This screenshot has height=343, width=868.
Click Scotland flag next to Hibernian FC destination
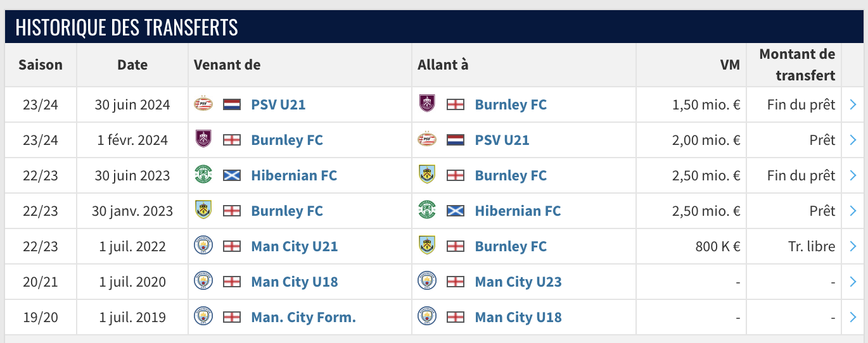(456, 211)
